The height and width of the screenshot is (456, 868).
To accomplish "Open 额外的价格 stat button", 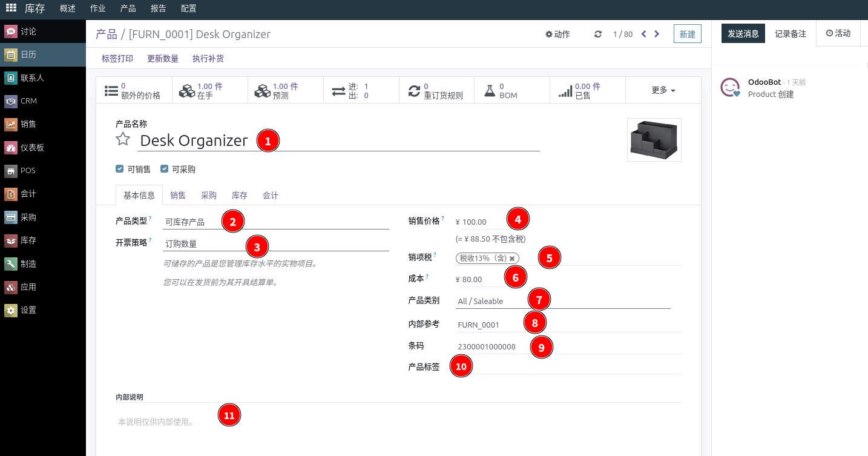I will 134,91.
